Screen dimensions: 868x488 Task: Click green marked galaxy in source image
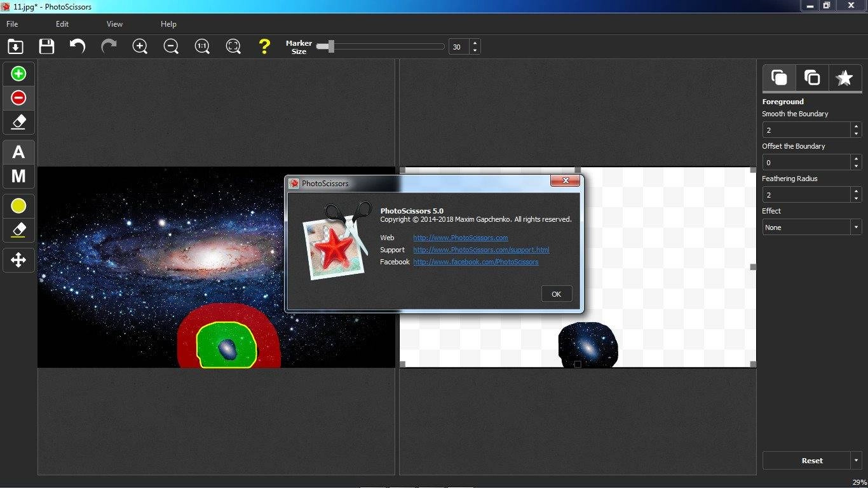pyautogui.click(x=227, y=346)
